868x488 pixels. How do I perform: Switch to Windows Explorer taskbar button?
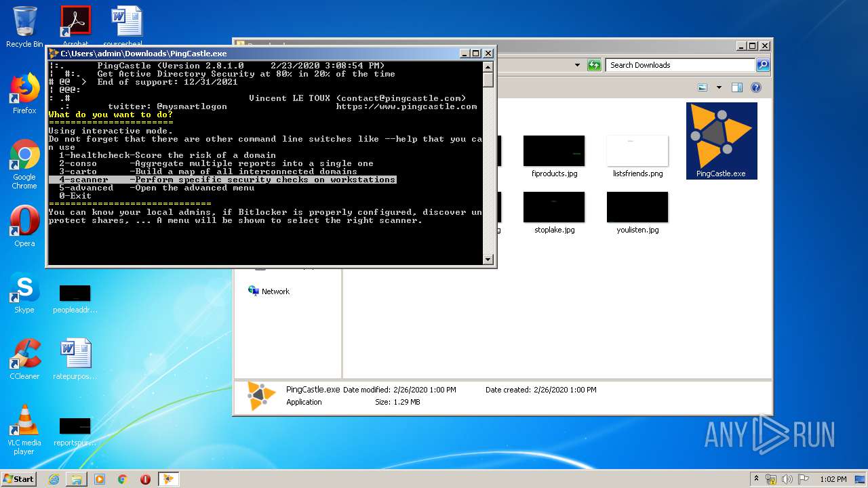[x=77, y=479]
